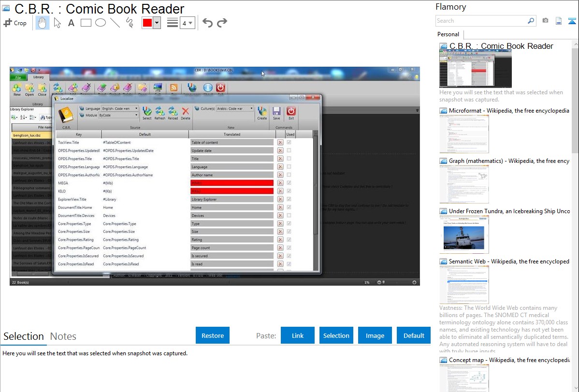Click the Link paste button

[298, 335]
